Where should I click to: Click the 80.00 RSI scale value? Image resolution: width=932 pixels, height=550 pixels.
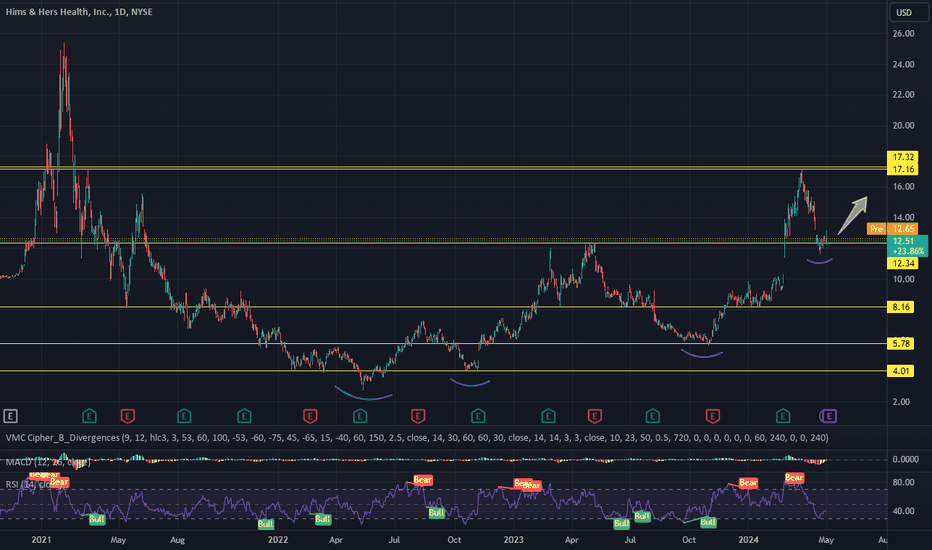point(903,482)
